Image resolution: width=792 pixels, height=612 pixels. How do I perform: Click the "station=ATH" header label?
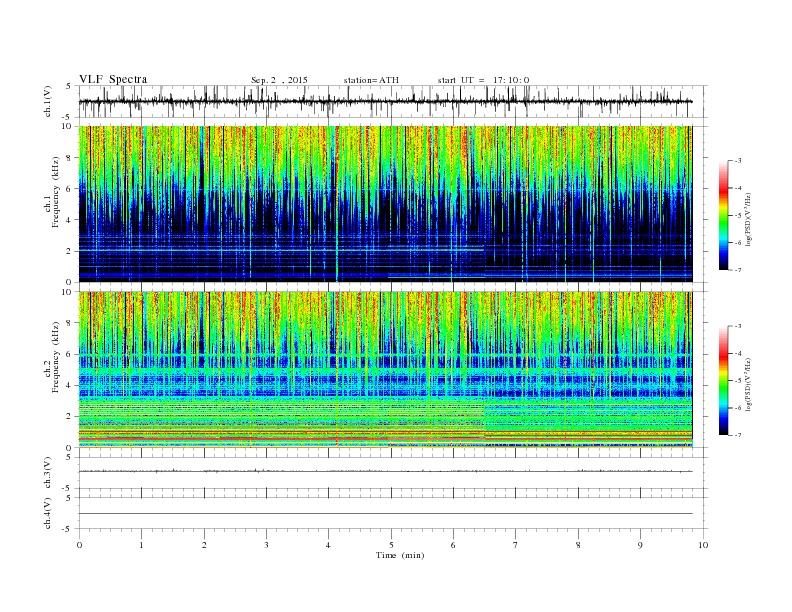pos(371,80)
